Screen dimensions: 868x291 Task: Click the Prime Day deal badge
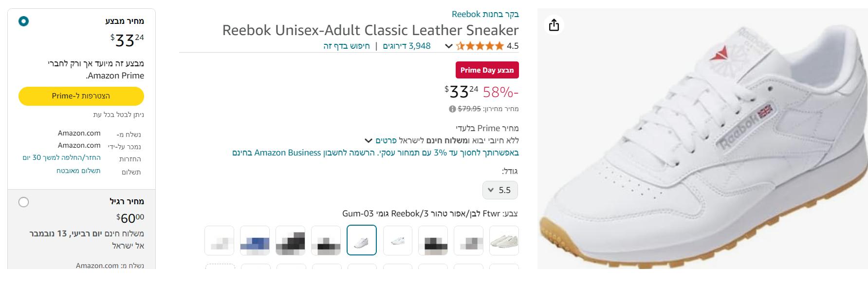[487, 70]
